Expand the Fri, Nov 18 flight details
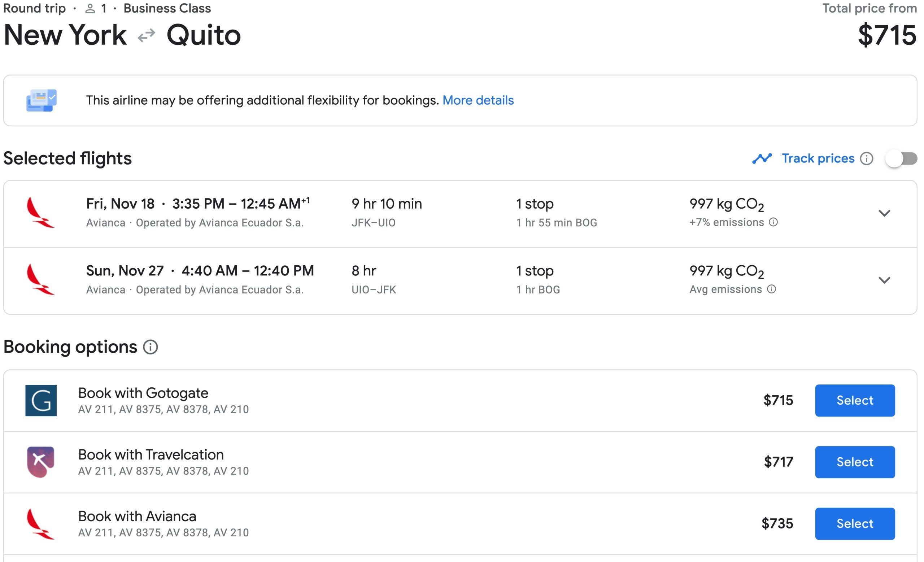The height and width of the screenshot is (562, 924). (x=884, y=213)
